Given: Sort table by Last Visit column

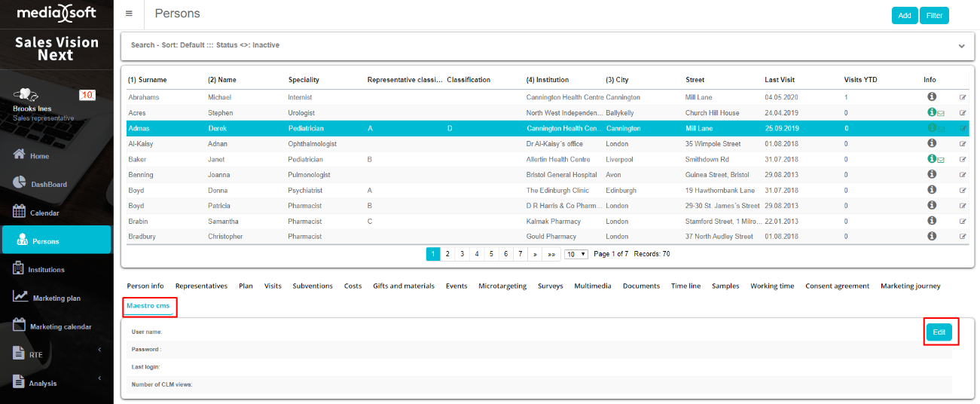Looking at the screenshot, I should point(779,80).
